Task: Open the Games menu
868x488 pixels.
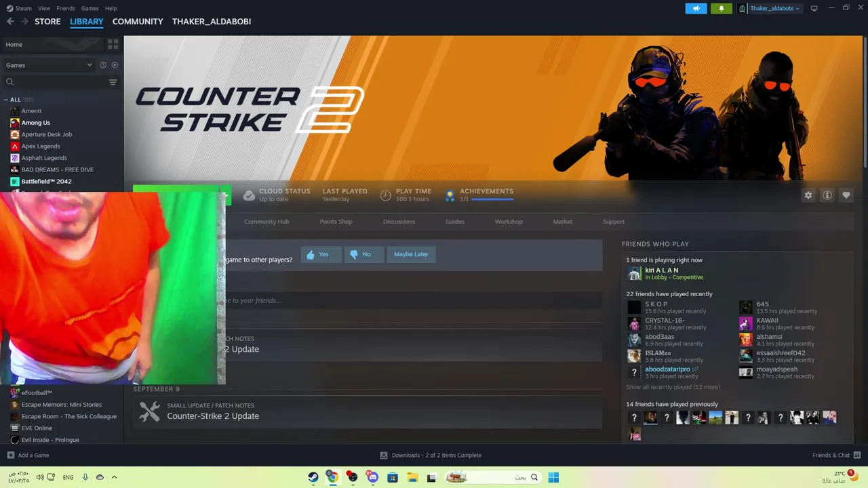Action: 90,8
